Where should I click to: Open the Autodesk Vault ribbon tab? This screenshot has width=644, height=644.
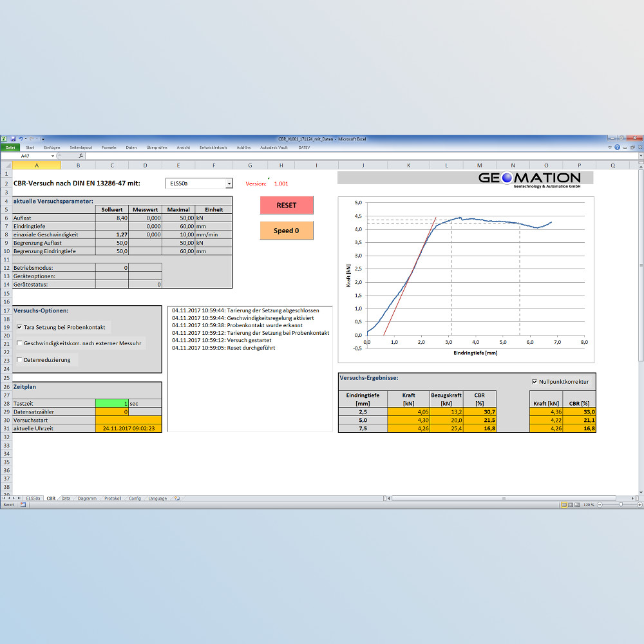(x=274, y=147)
